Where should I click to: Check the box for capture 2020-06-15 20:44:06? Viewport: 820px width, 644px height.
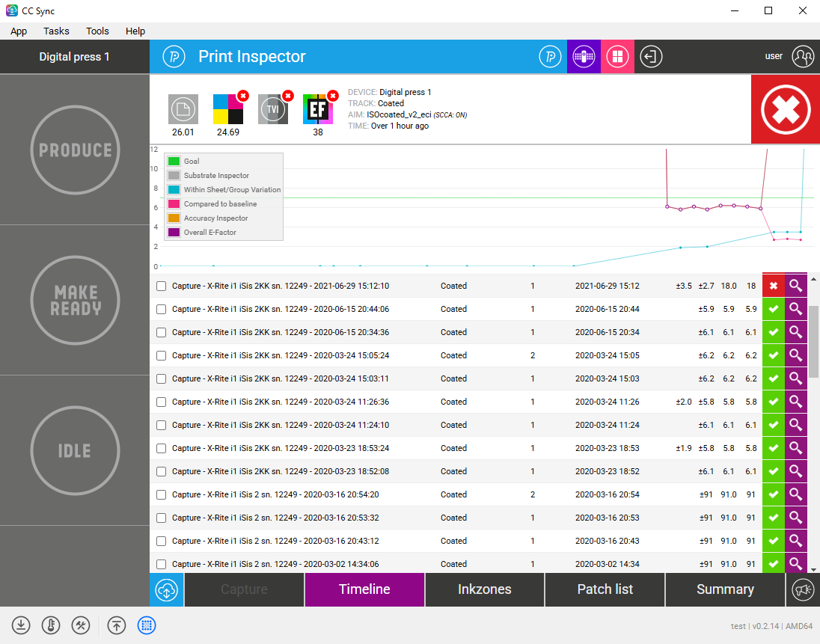click(x=161, y=309)
